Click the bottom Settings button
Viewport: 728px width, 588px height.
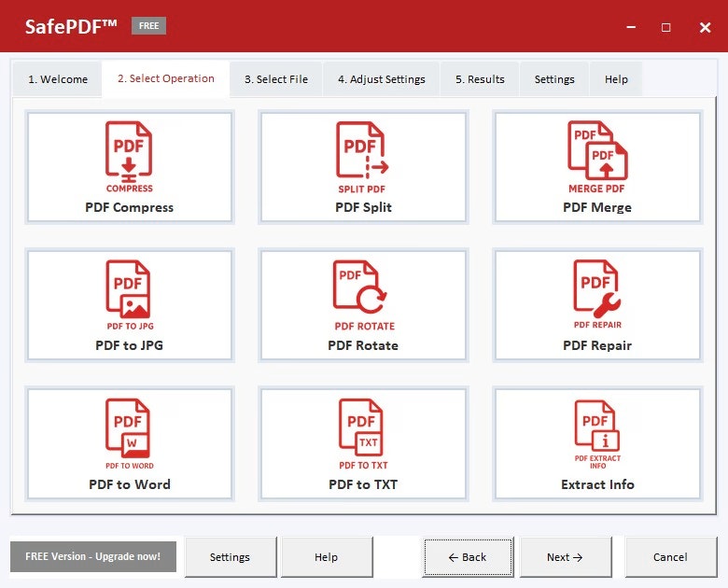tap(231, 557)
